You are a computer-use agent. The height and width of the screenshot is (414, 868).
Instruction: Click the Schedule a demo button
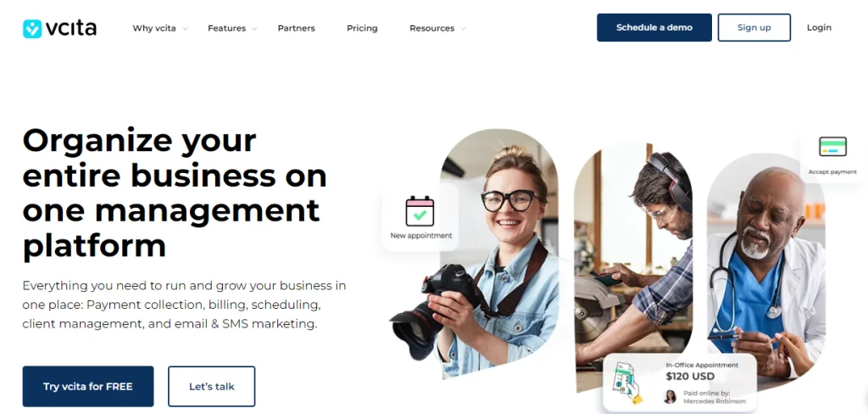654,28
